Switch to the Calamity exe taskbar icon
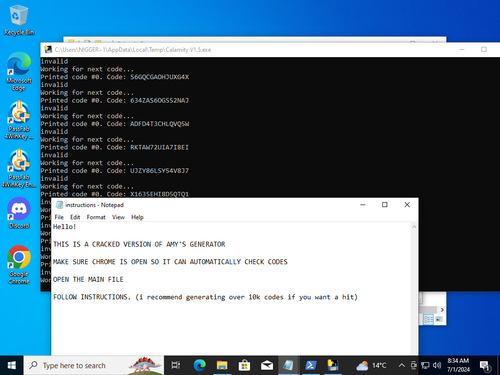 point(333,365)
